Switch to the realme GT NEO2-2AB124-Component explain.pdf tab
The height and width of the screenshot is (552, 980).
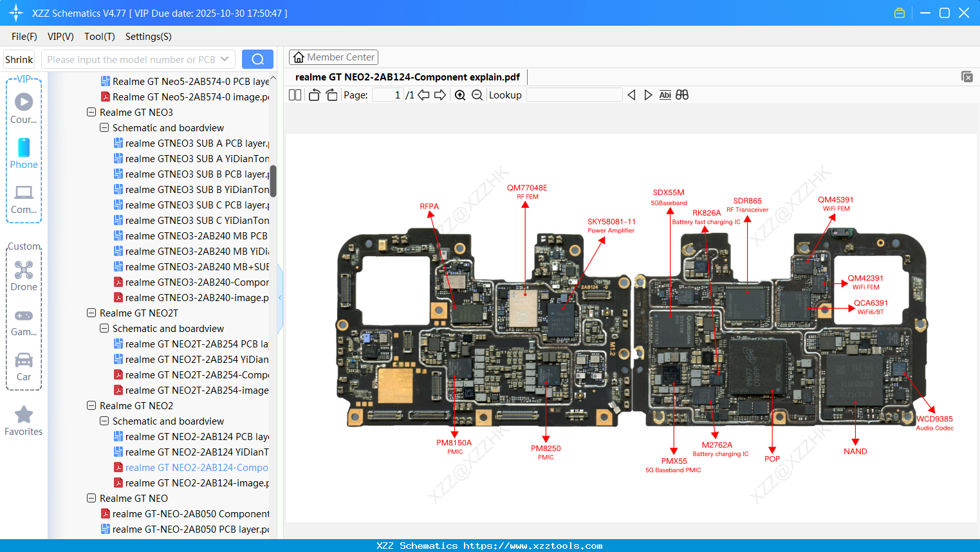coord(407,77)
